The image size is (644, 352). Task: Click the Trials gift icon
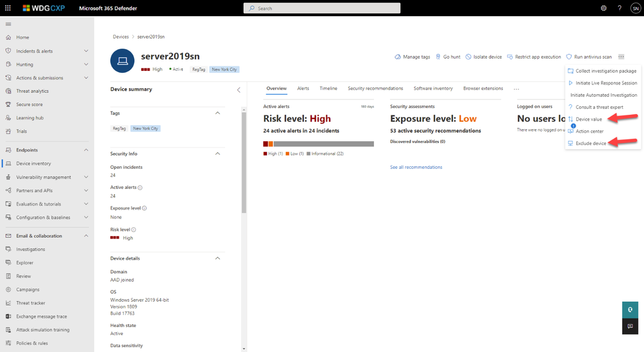coord(8,132)
